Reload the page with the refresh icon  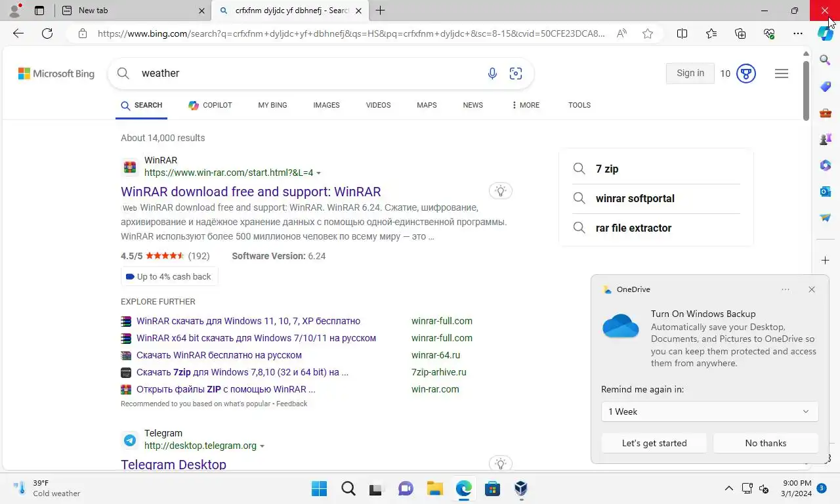(x=47, y=33)
